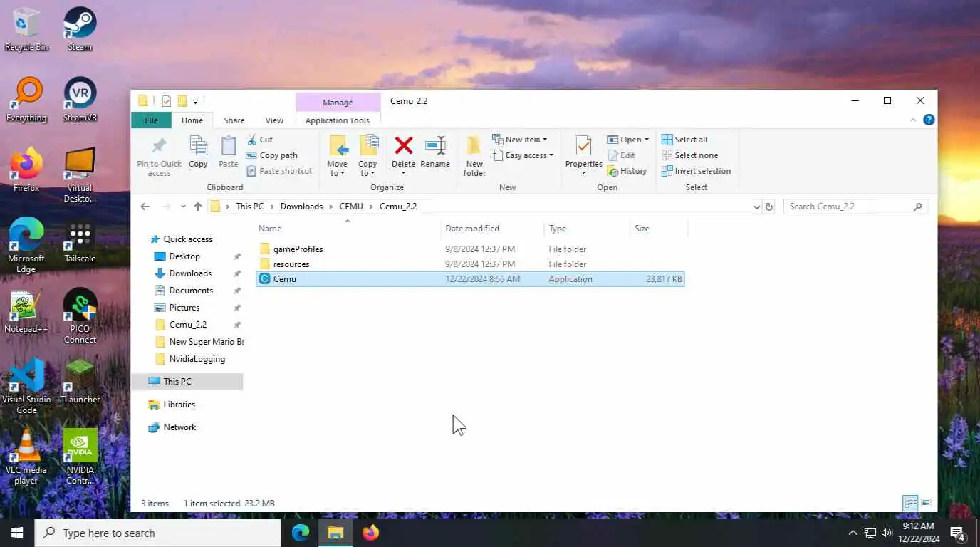
Task: Click CEMU in the address path
Action: (x=351, y=207)
